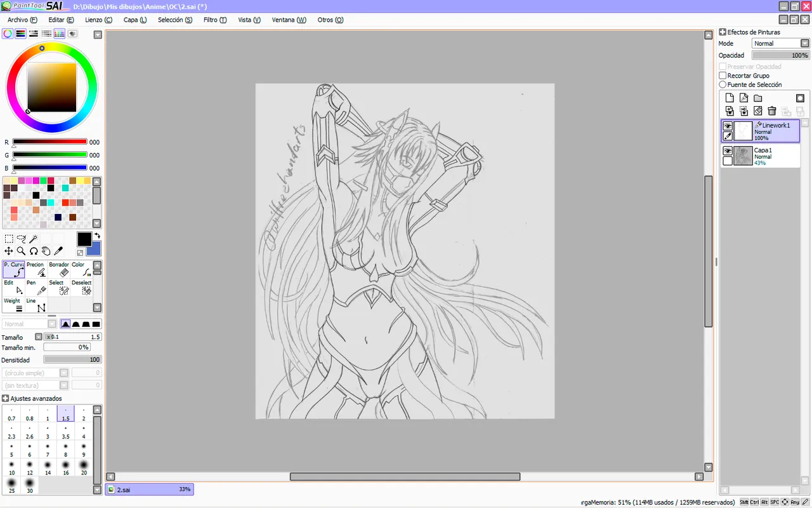Delete layer with trash icon
Image resolution: width=812 pixels, height=508 pixels.
coord(772,111)
